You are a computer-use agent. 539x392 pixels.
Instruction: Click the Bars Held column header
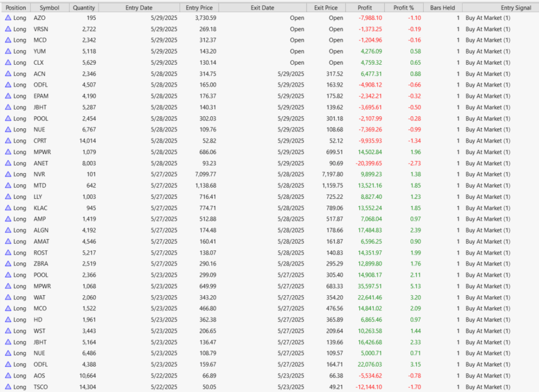pyautogui.click(x=442, y=8)
